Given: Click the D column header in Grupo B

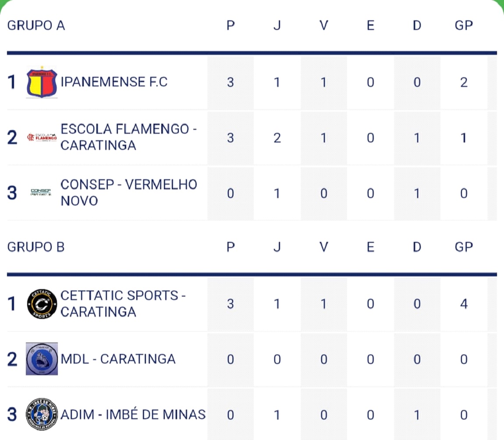Looking at the screenshot, I should tap(417, 247).
